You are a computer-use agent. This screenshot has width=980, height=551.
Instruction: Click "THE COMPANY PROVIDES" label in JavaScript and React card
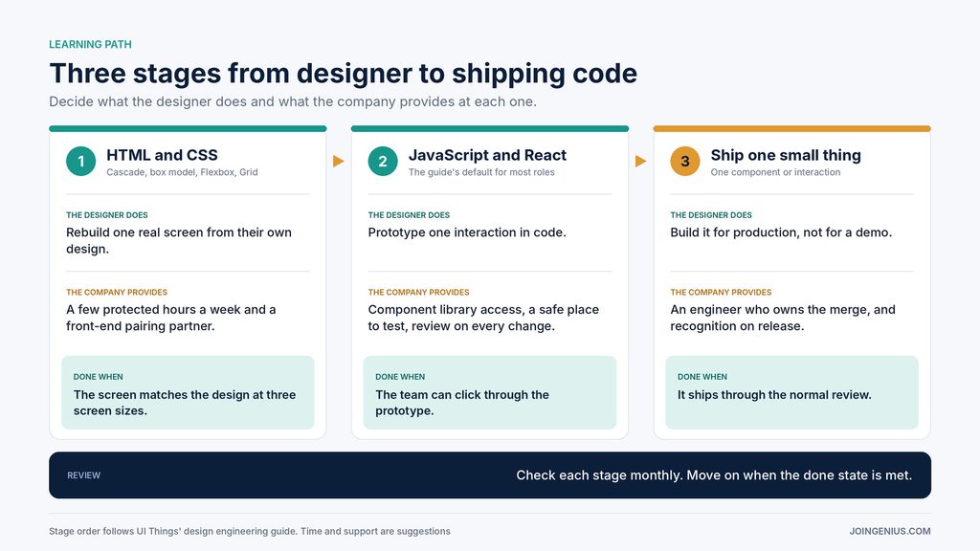(x=419, y=293)
